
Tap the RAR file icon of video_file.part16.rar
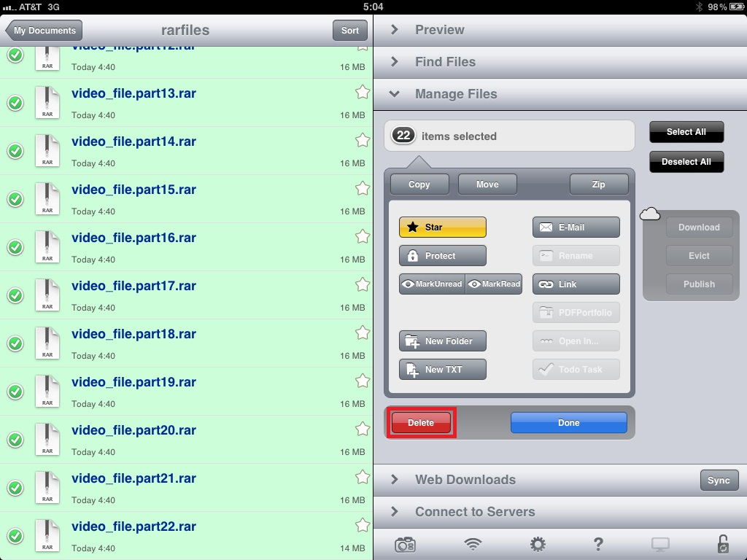(47, 246)
